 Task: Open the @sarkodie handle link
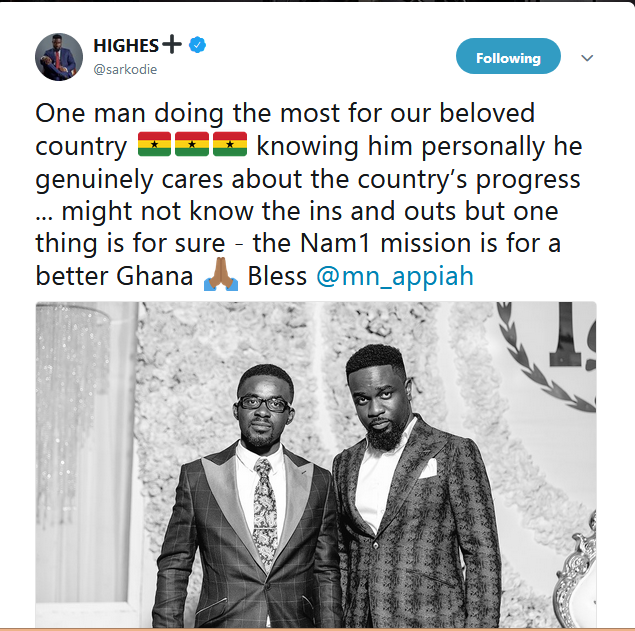125,70
